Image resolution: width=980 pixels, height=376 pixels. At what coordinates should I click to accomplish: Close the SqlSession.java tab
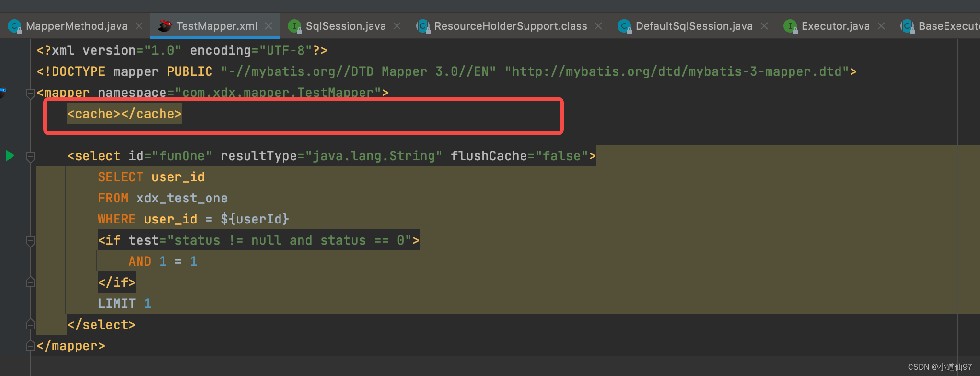click(x=397, y=26)
